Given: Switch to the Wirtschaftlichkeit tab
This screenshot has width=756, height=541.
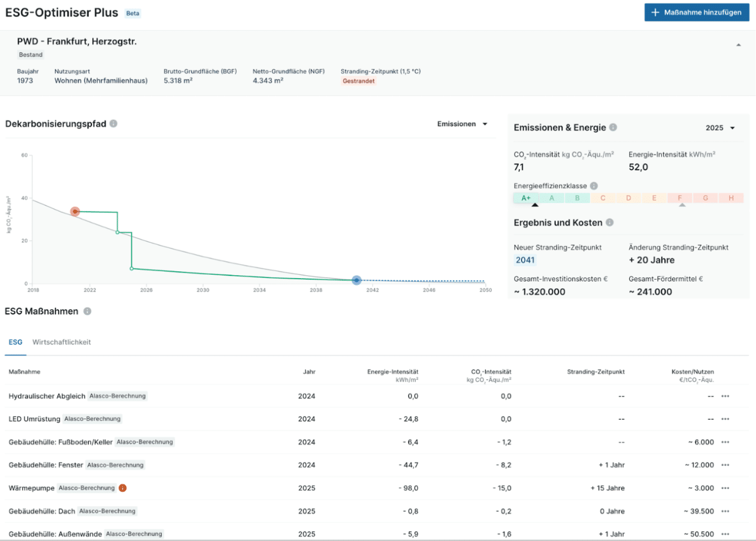Looking at the screenshot, I should coord(62,342).
